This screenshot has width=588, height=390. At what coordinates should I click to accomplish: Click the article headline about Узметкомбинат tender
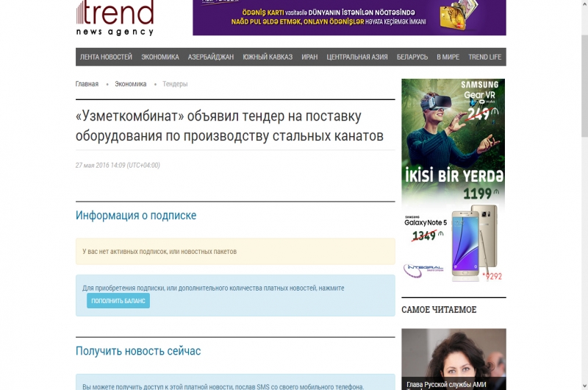click(229, 126)
